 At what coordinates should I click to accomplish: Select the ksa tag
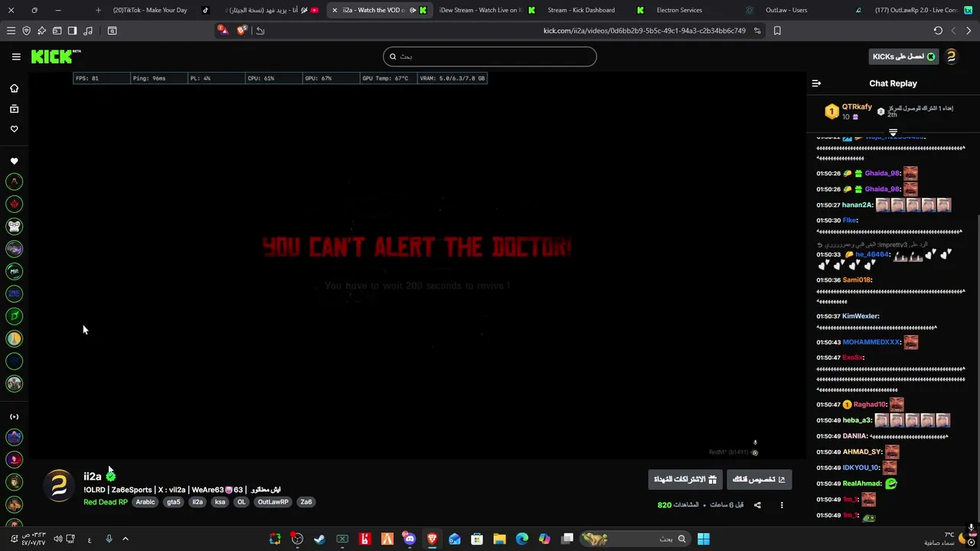click(220, 502)
